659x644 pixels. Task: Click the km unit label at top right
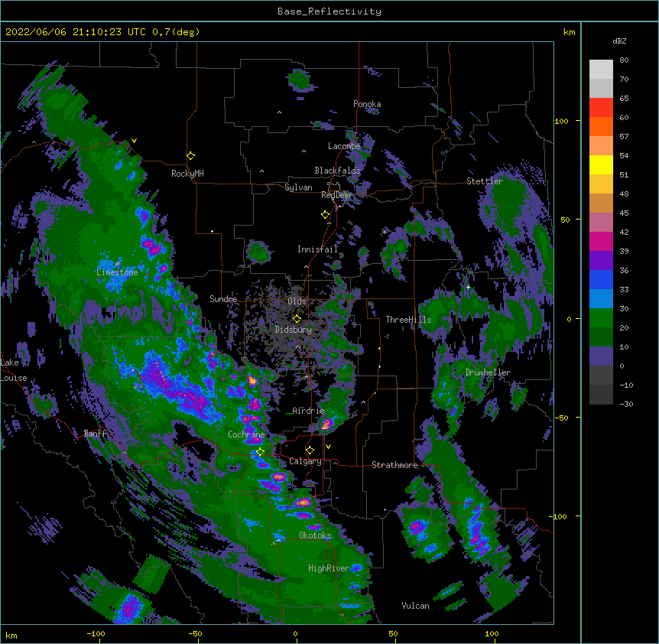point(570,32)
